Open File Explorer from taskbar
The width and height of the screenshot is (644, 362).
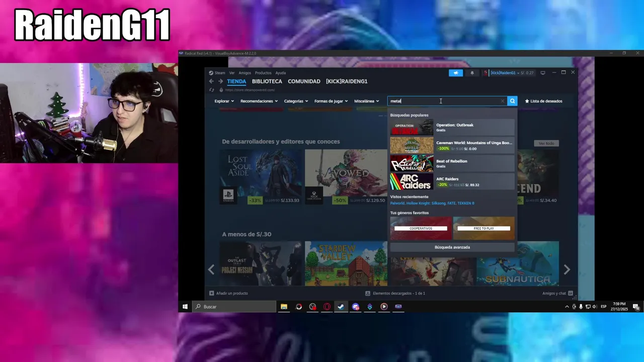point(284,307)
